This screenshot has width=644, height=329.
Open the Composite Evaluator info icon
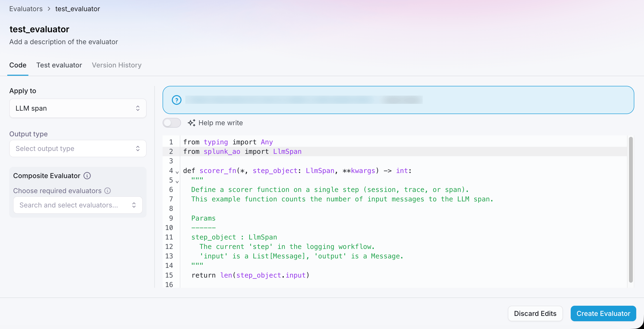click(87, 176)
